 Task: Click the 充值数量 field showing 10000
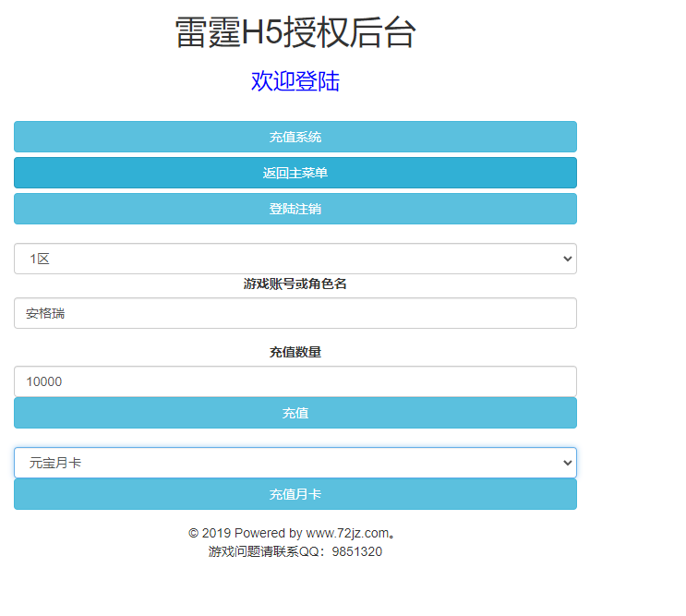(x=295, y=381)
